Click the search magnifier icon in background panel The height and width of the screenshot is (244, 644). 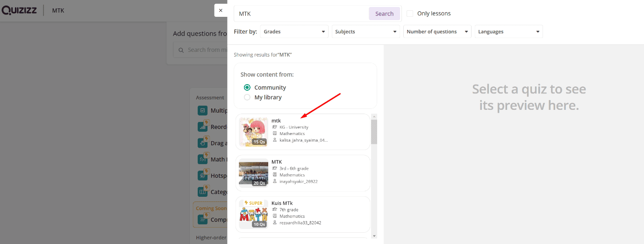pyautogui.click(x=181, y=50)
